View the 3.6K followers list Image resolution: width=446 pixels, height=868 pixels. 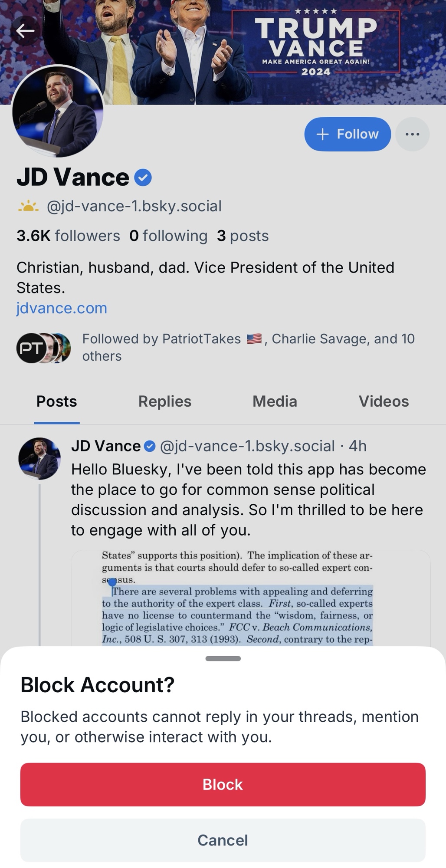68,236
